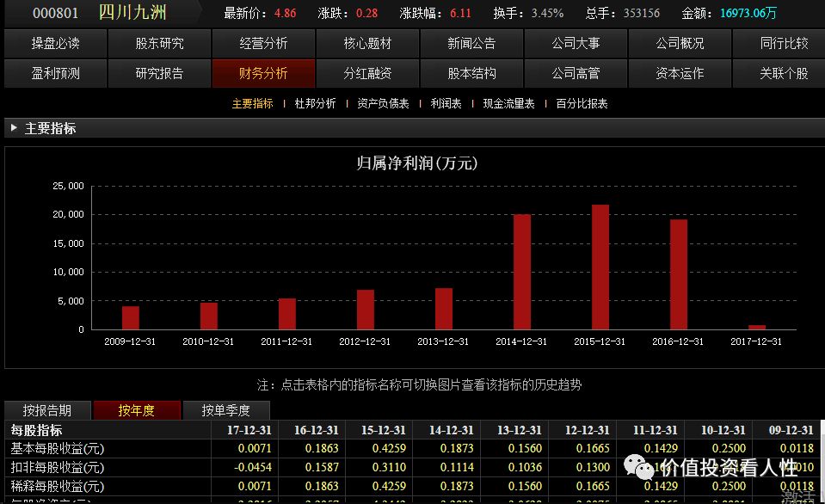Click the 归属净利润(万元) chart title
The width and height of the screenshot is (825, 504).
tap(417, 163)
